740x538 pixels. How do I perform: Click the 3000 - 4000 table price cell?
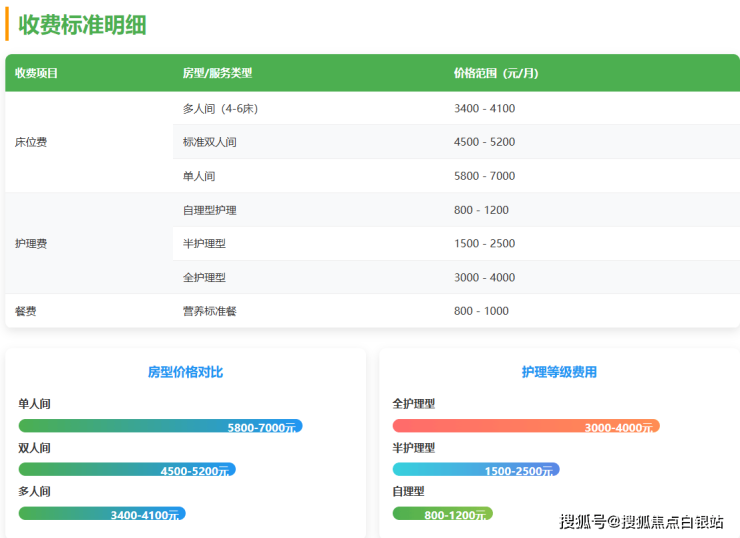coord(484,277)
